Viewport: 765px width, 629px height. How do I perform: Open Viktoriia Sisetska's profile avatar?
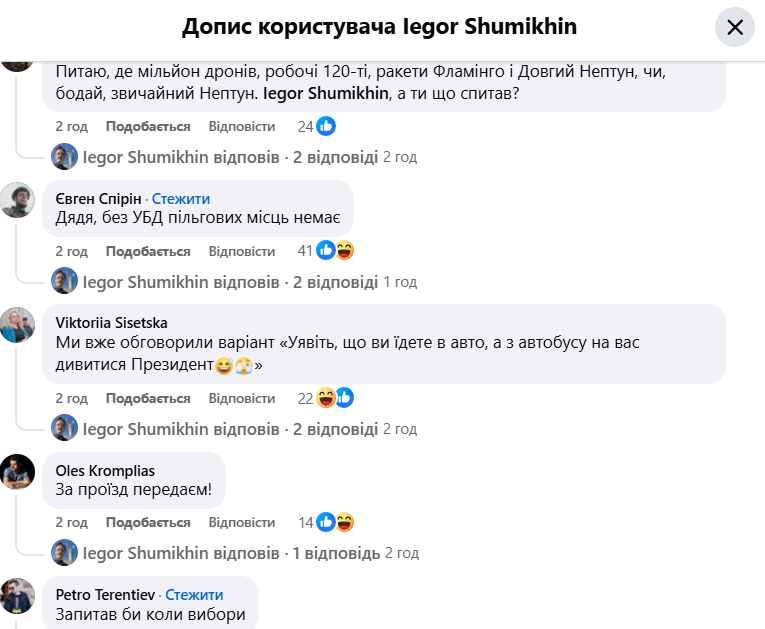(18, 323)
